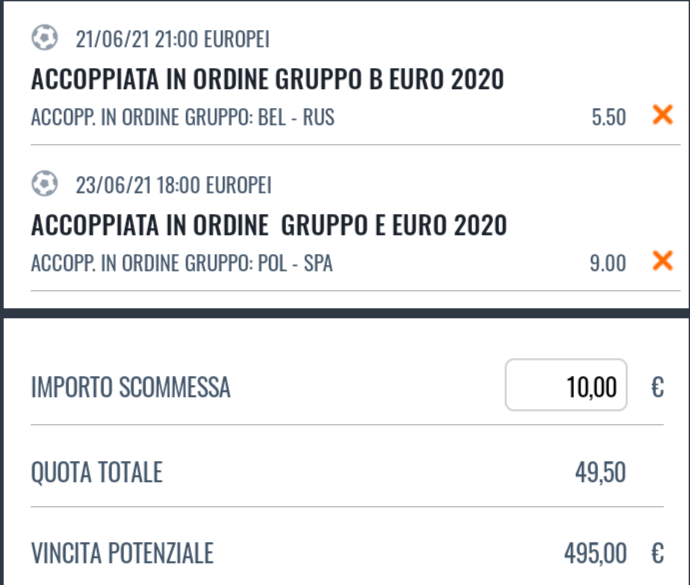Click the euro symbol beside potential winnings
The height and width of the screenshot is (585, 690).
click(657, 553)
